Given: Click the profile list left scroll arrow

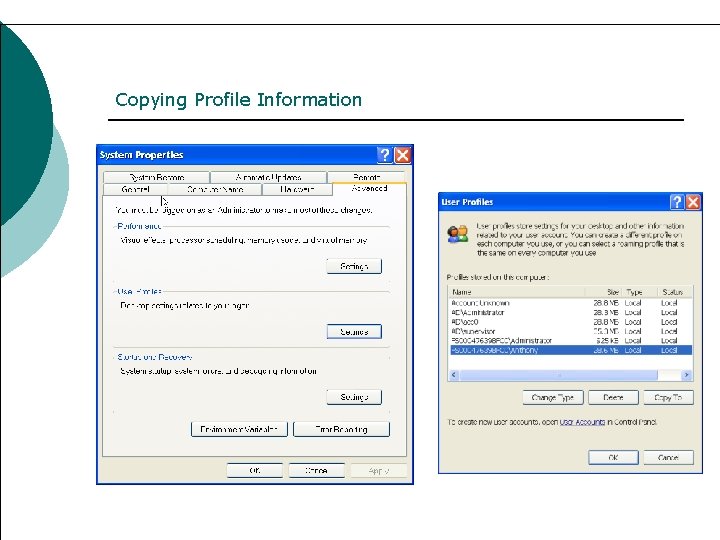Looking at the screenshot, I should click(x=454, y=375).
